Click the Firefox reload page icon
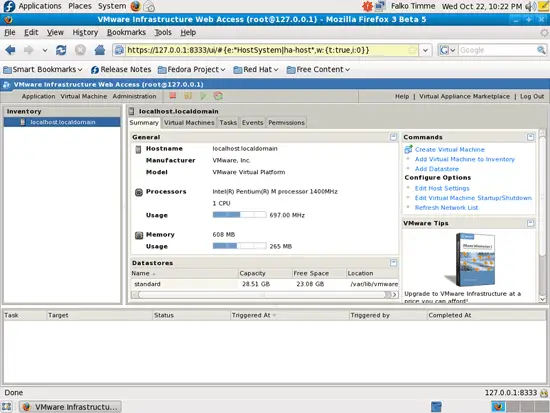 click(x=61, y=50)
